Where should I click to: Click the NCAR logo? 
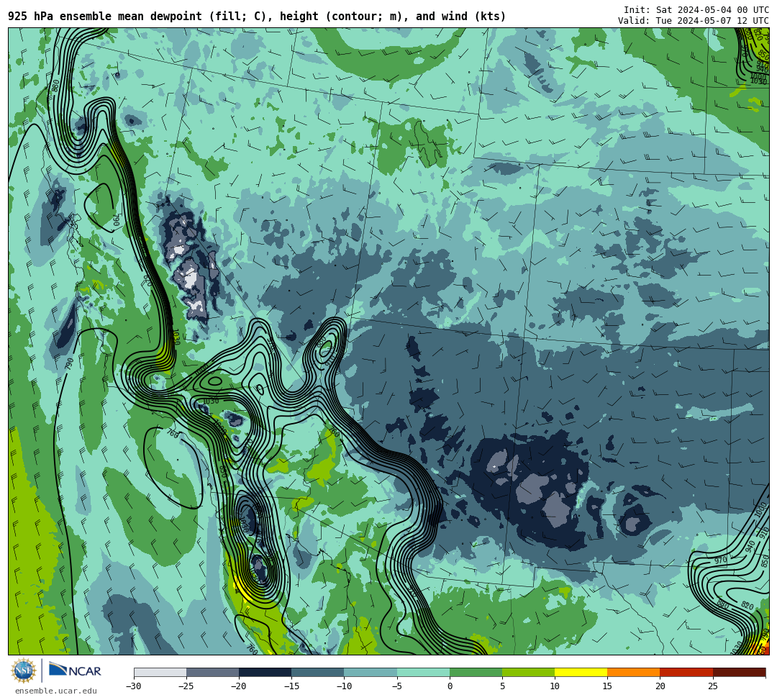tap(75, 671)
